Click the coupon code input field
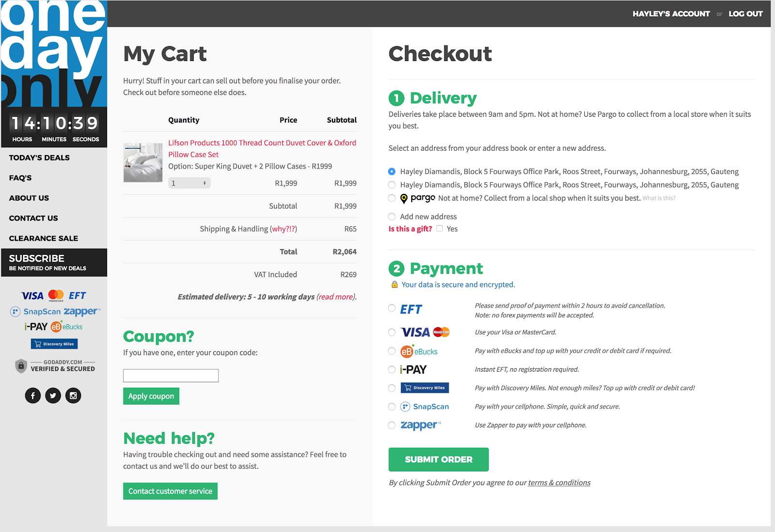This screenshot has width=775, height=532. point(170,375)
